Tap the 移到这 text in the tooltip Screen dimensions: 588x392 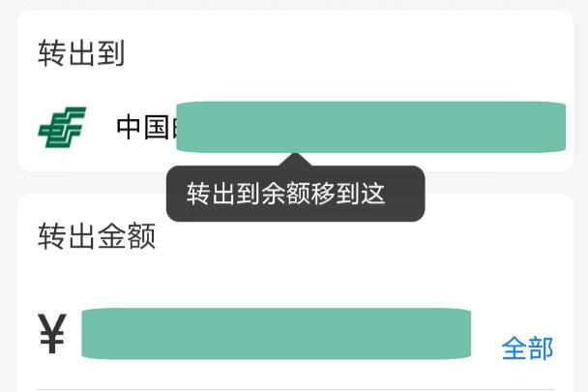coord(348,194)
